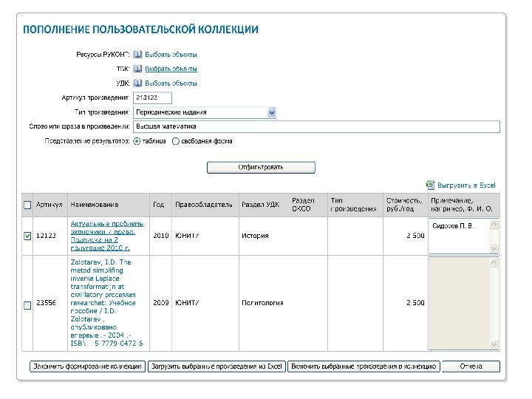Toggle the select-all checkbox in table header

(x=27, y=205)
